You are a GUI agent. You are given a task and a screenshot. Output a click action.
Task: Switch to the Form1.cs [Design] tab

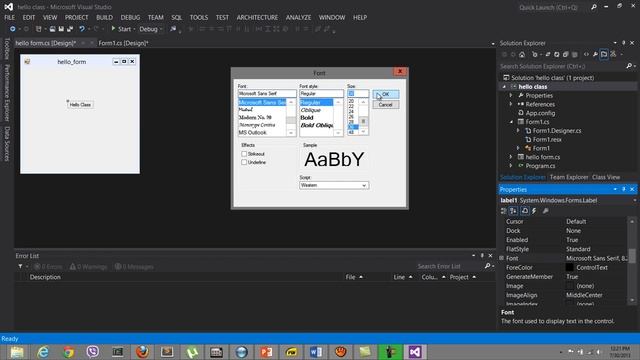tap(123, 43)
